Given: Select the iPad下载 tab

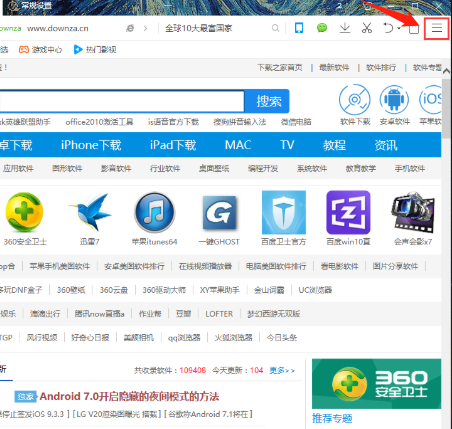Looking at the screenshot, I should coord(173,145).
